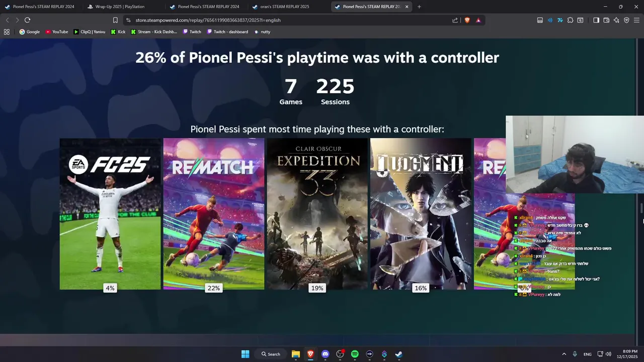The image size is (644, 362).
Task: Open the Google bookmark
Action: click(30, 32)
